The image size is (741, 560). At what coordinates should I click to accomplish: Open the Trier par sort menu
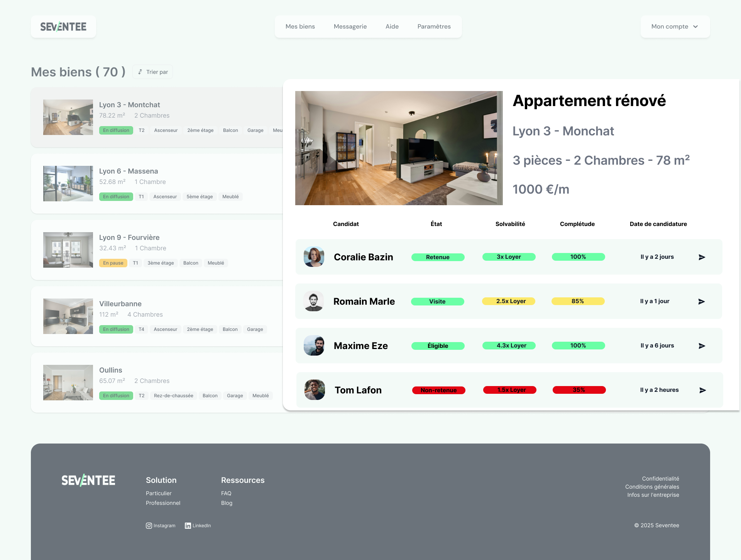[x=153, y=72]
